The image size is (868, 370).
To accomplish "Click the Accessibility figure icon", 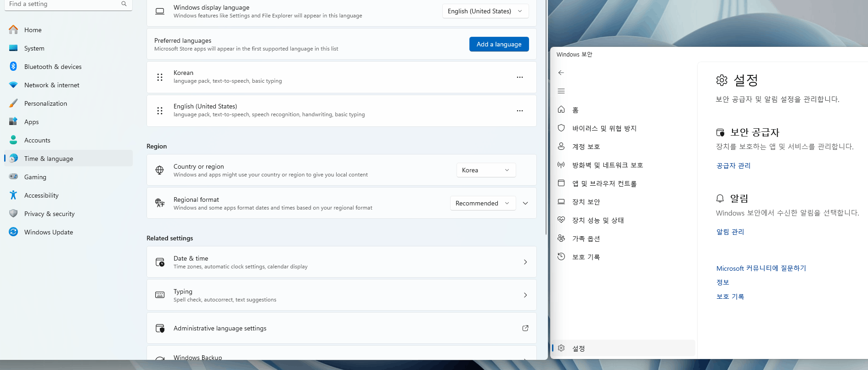I will click(13, 195).
